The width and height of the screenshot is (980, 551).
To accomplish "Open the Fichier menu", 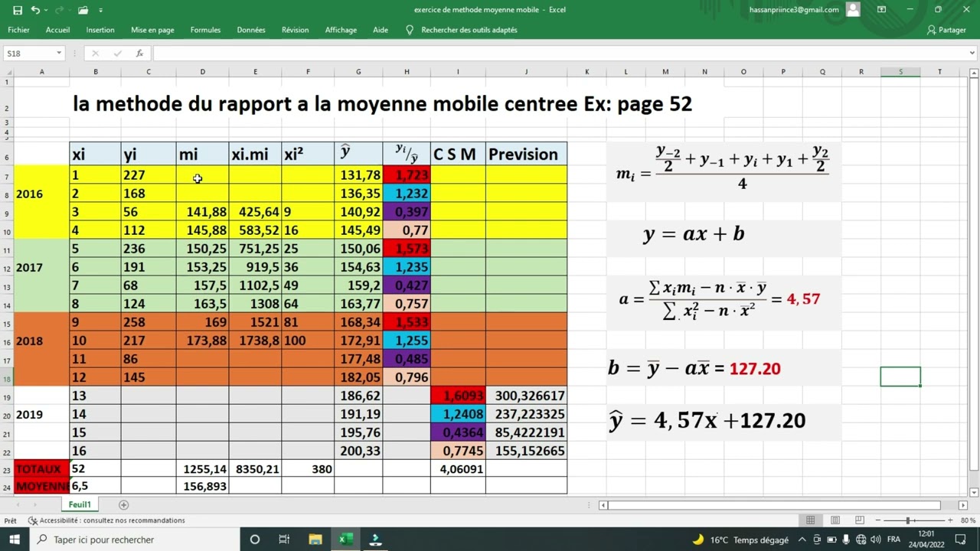I will (x=18, y=30).
